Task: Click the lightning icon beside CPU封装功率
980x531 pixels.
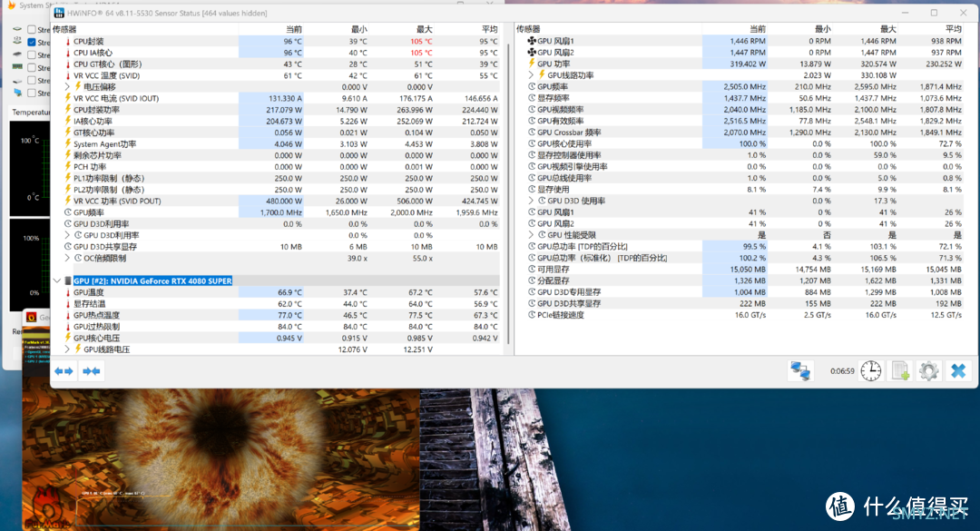Action: (68, 110)
